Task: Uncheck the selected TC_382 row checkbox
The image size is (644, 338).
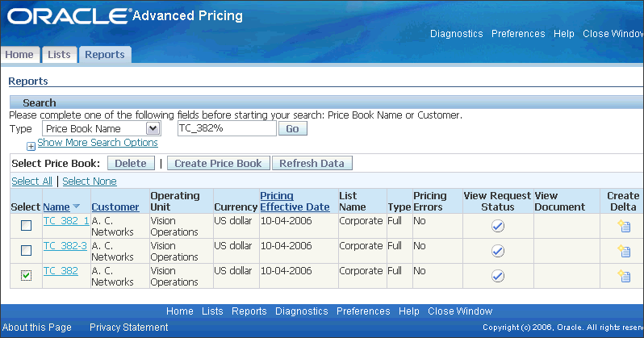Action: [x=27, y=276]
